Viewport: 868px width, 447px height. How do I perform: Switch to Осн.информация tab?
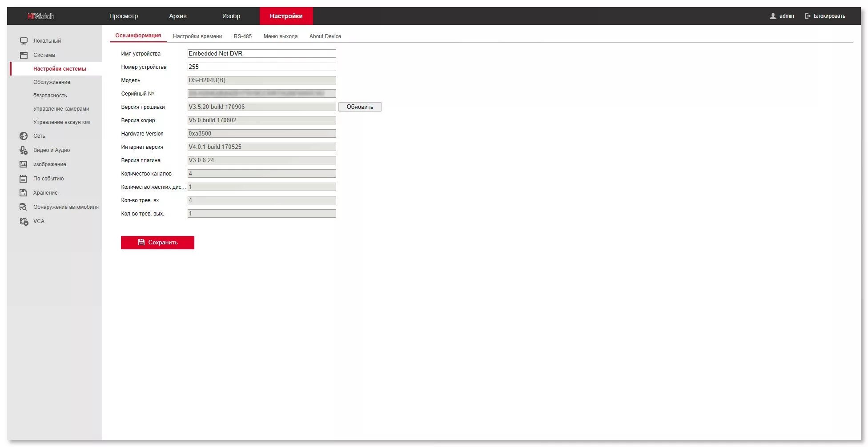138,36
